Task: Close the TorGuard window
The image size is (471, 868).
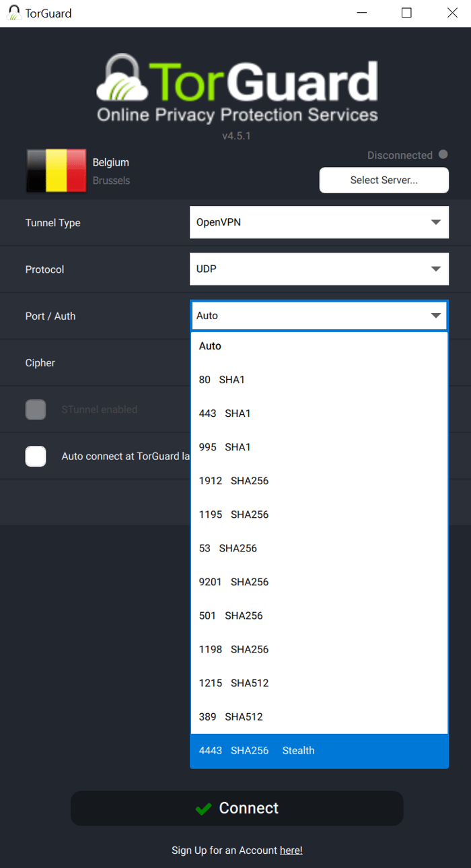Action: pos(452,13)
